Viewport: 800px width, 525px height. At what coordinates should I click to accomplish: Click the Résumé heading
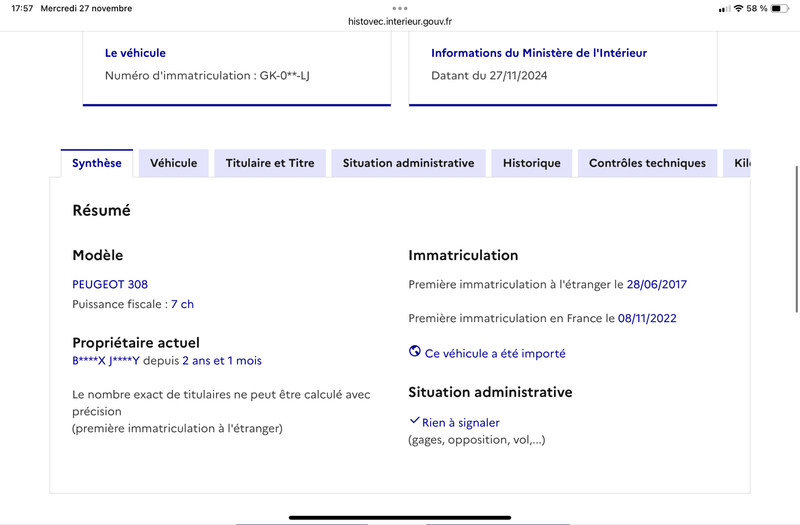(x=102, y=210)
